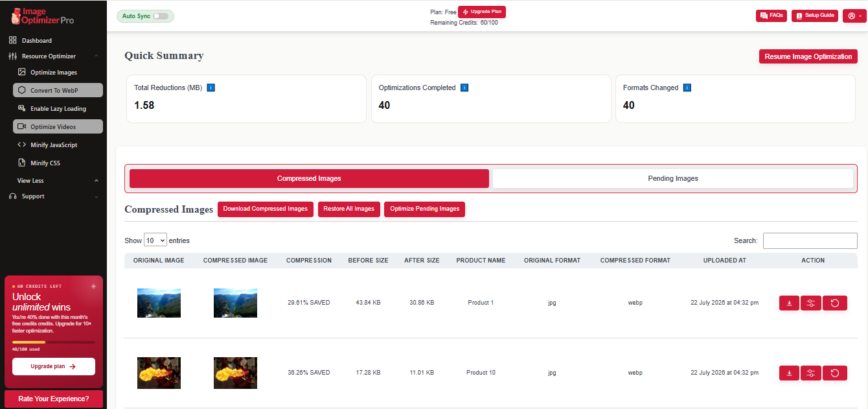The width and height of the screenshot is (868, 409).
Task: Sort table by Product Name header
Action: [x=481, y=261]
